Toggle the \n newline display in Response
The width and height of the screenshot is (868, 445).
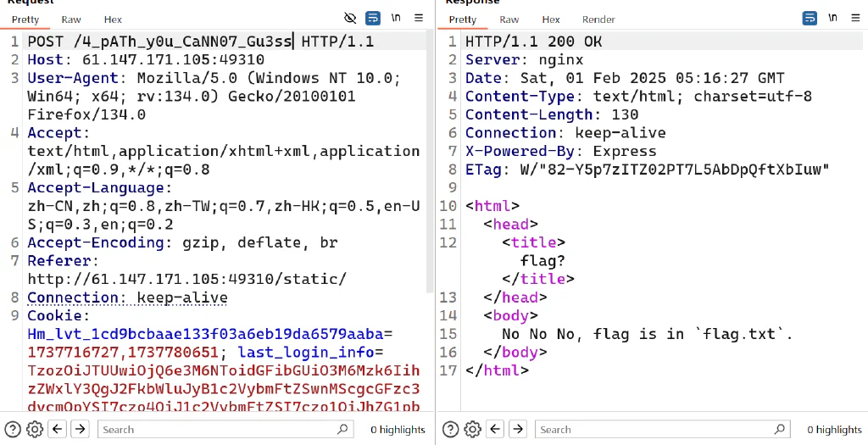(x=832, y=18)
